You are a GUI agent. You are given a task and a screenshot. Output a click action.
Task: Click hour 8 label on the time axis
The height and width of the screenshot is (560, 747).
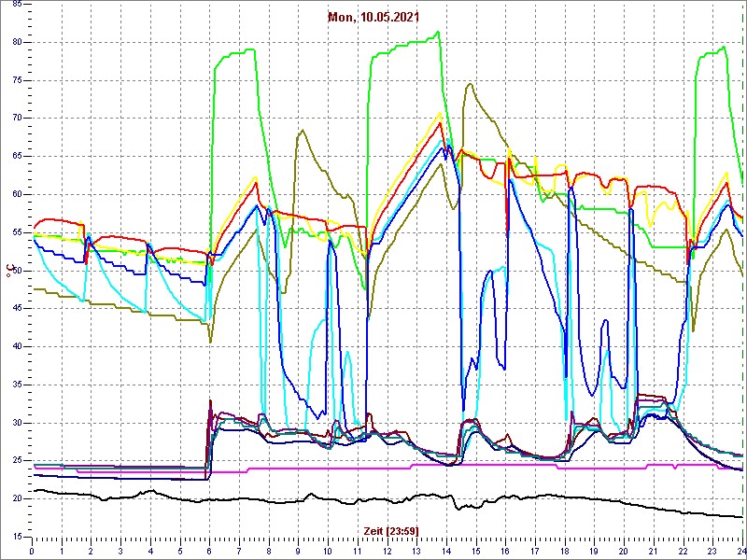[x=269, y=551]
